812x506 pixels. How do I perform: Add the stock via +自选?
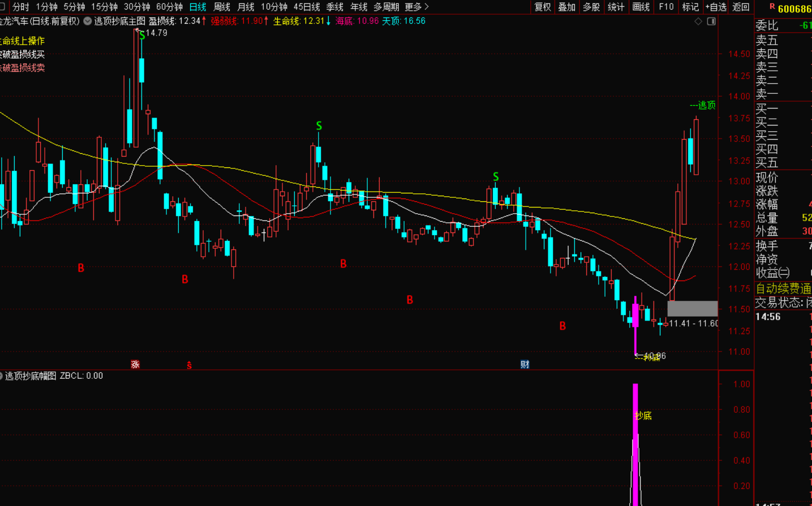715,7
